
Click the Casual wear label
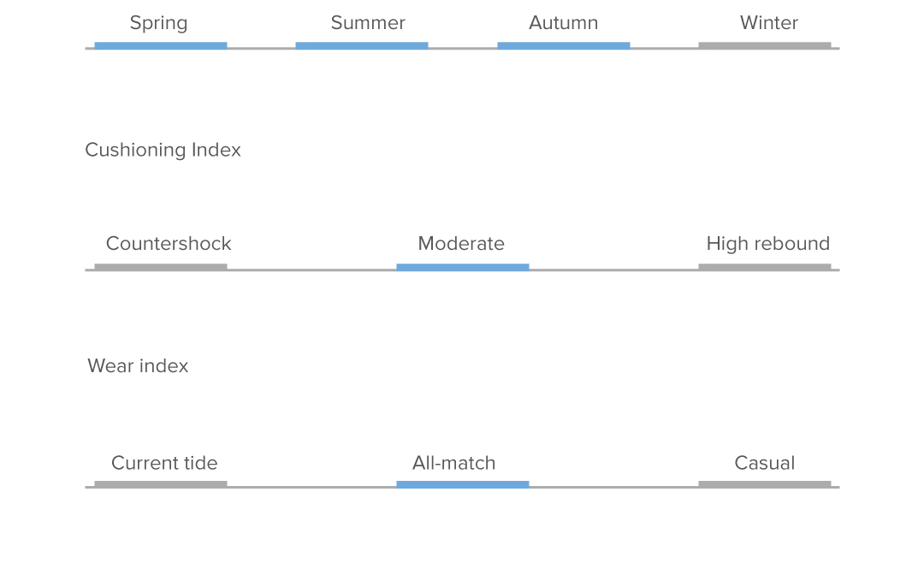[764, 464]
